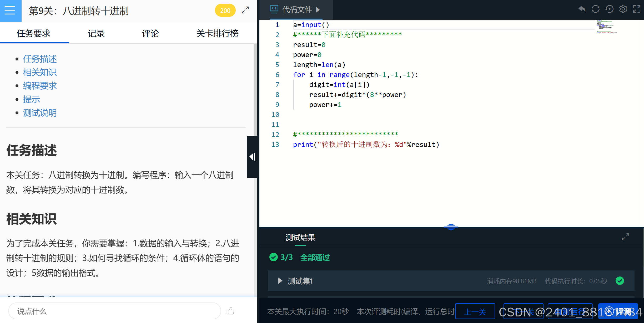Toggle fullscreen editor icon
Viewport: 644px width, 323px height.
pyautogui.click(x=637, y=9)
